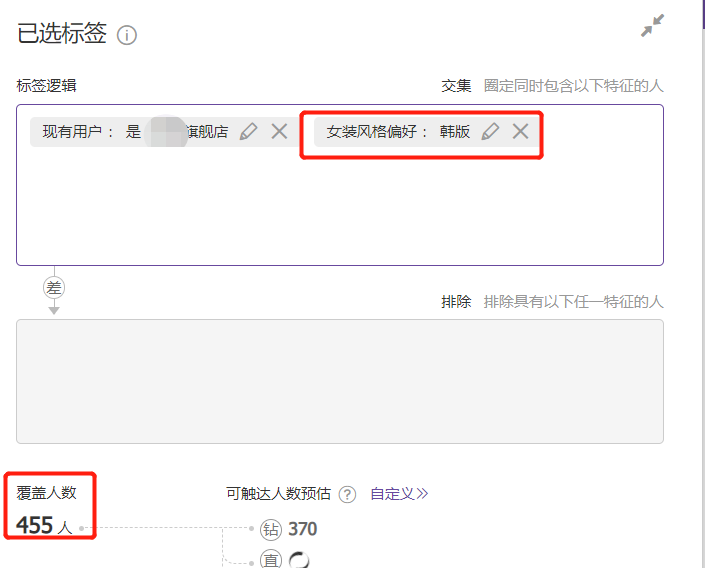Click the 直 channel icon
The image size is (705, 568).
coord(271,559)
